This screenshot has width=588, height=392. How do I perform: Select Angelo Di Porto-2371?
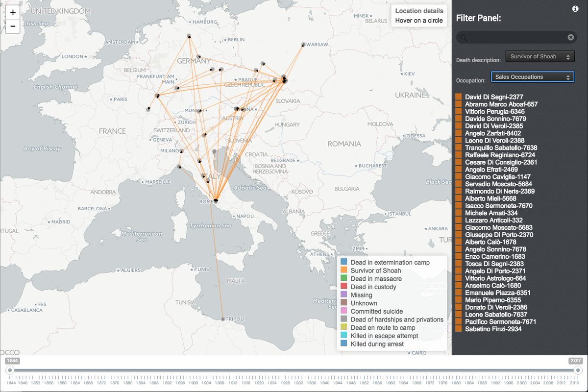(x=495, y=271)
